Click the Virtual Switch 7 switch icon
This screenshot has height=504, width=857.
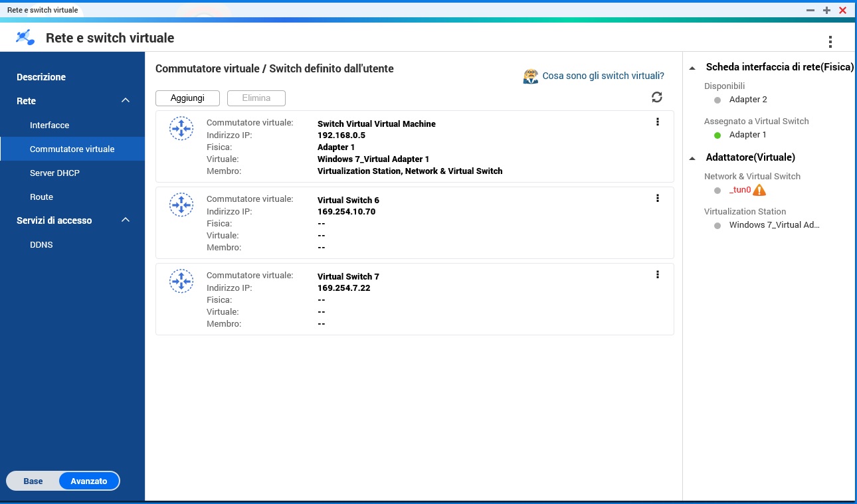pyautogui.click(x=181, y=281)
